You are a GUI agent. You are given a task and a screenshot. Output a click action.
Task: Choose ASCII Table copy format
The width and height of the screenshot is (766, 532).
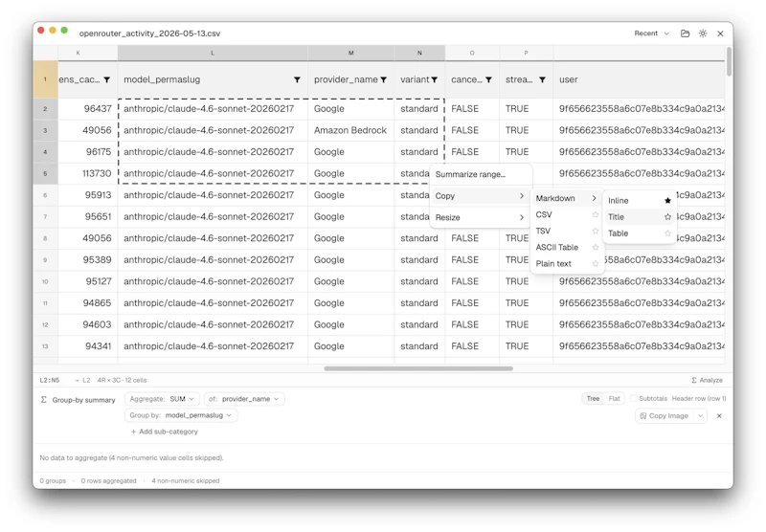tap(566, 247)
